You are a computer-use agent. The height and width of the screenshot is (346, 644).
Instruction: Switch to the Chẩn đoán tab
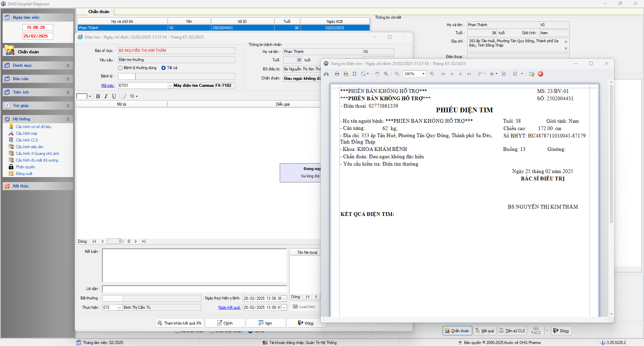(99, 12)
